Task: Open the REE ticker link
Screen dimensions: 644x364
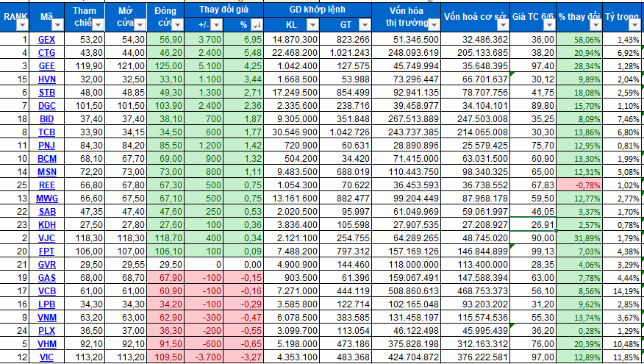Action: (x=46, y=185)
